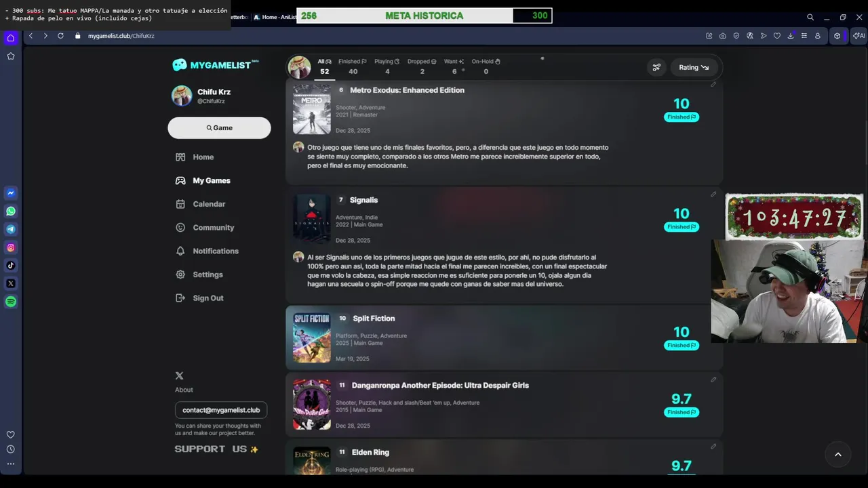This screenshot has height=488, width=868.
Task: Edit the Elden Ring entry pencil icon
Action: click(713, 447)
